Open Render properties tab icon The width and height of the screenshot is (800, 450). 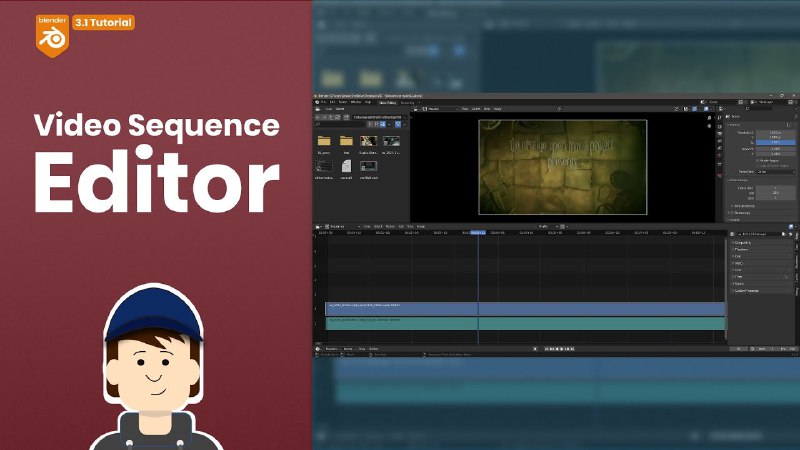(719, 127)
